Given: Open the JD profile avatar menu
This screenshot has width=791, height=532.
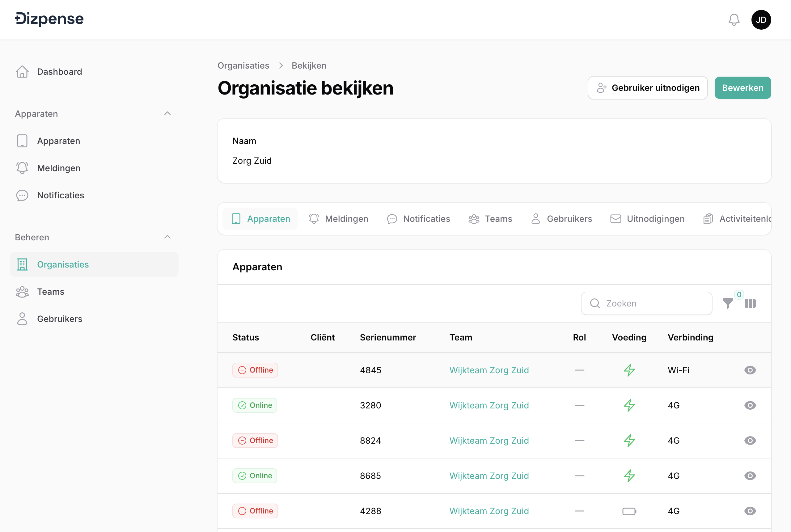Looking at the screenshot, I should (761, 20).
